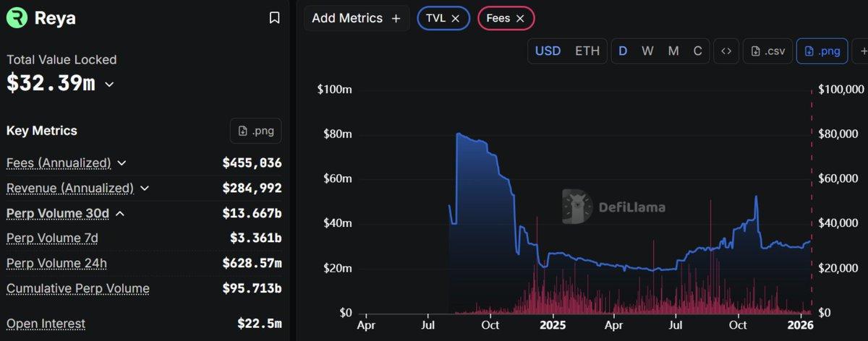This screenshot has height=341, width=868.
Task: Click the October 2025 TVL peak on chart
Action: (x=756, y=197)
